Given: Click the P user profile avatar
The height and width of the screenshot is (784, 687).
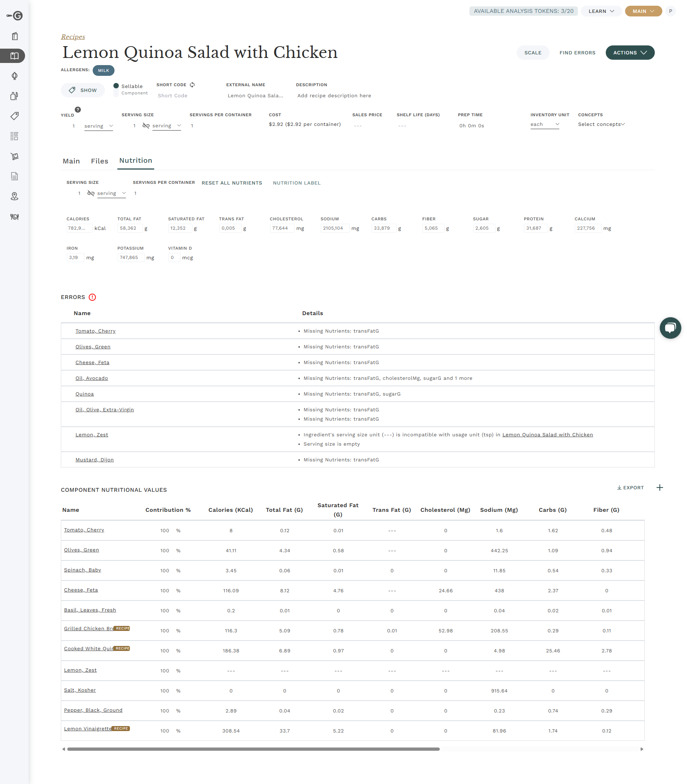Looking at the screenshot, I should [x=670, y=11].
